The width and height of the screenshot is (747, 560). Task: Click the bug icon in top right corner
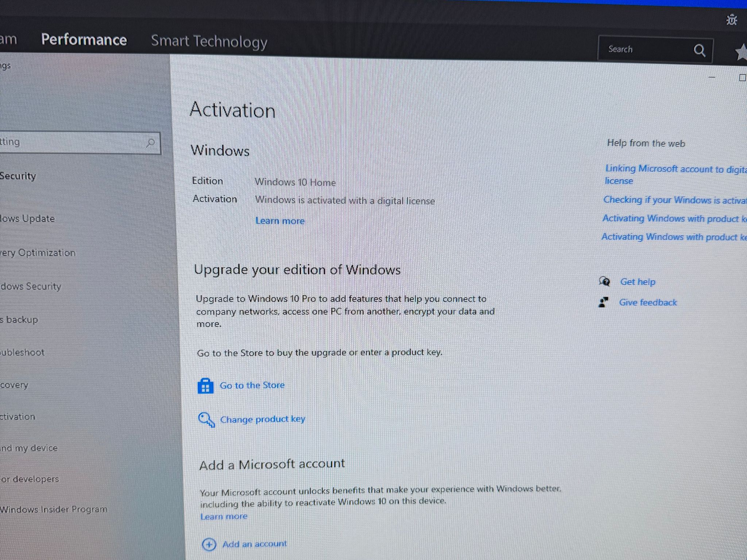(731, 20)
